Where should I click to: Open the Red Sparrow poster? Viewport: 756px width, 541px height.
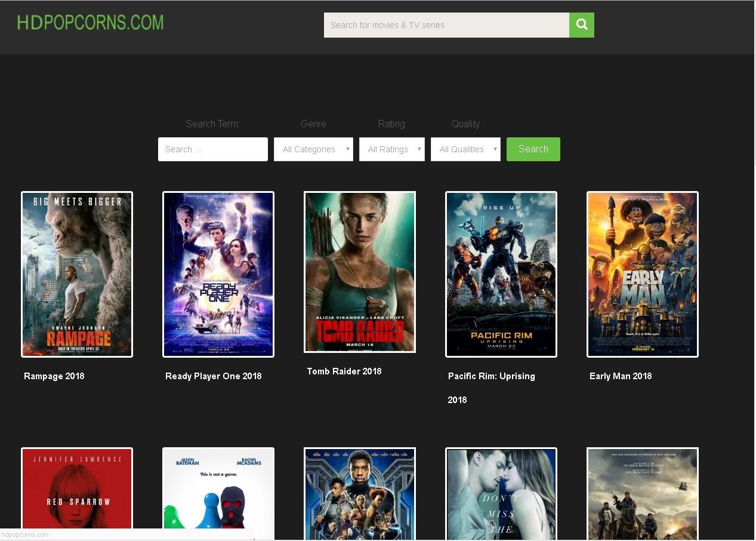77,494
